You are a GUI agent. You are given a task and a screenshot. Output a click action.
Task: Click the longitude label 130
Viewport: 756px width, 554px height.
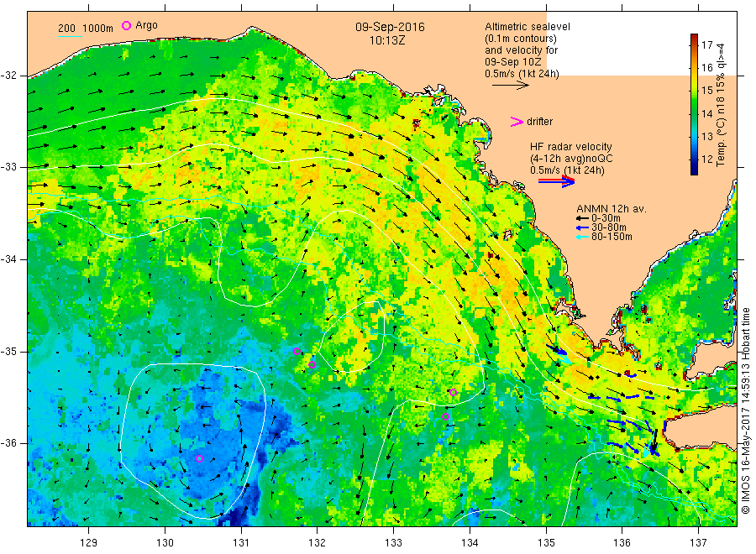(165, 543)
